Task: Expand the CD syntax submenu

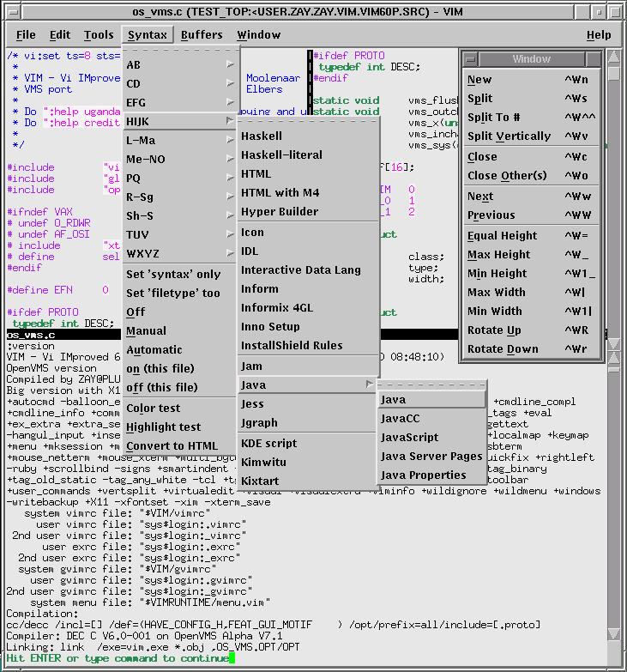Action: point(180,83)
